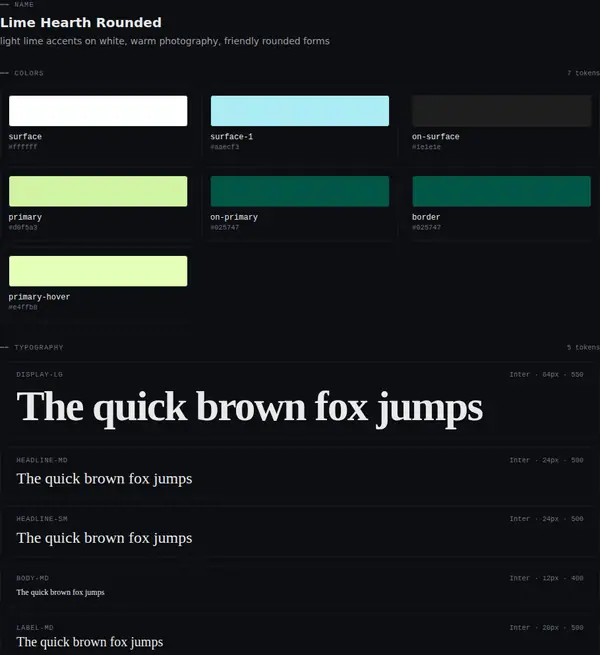Click the '7 tokens' count
This screenshot has width=600, height=655.
(583, 73)
